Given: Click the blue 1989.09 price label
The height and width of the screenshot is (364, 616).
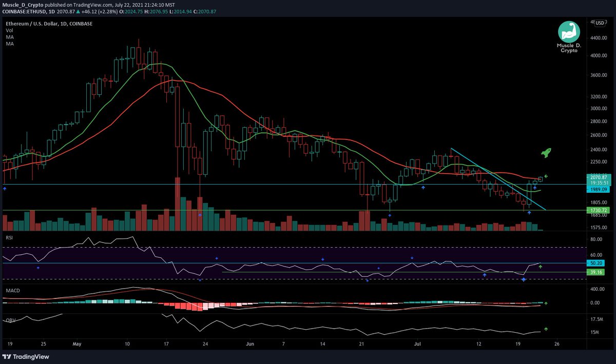Looking at the screenshot, I should point(597,189).
